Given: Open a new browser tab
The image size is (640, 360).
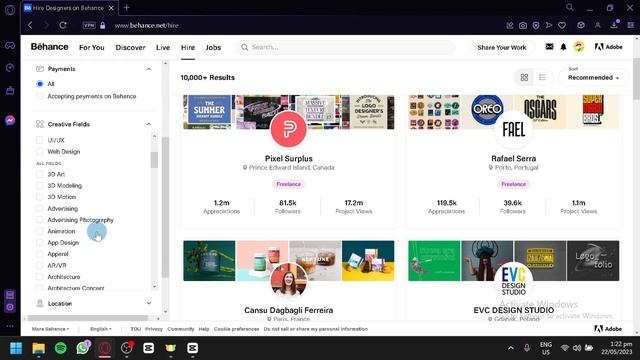Looking at the screenshot, I should [127, 7].
